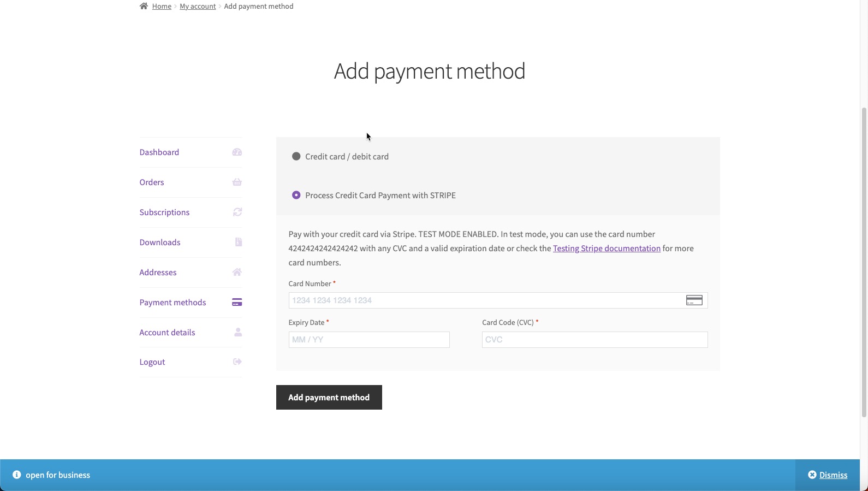Screen dimensions: 868x491
Task: Dismiss the store notice
Action: 828,475
